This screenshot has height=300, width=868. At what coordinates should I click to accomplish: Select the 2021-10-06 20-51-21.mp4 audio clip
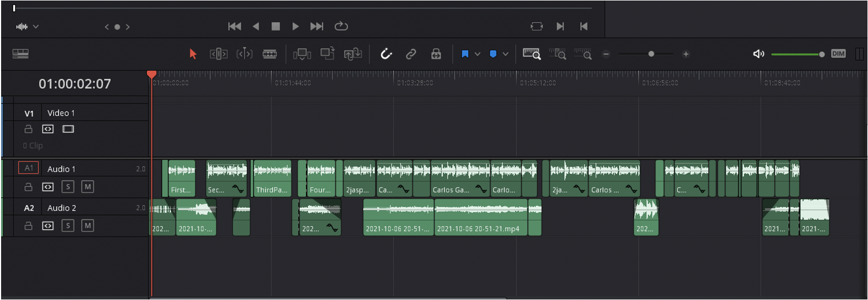tap(480, 218)
